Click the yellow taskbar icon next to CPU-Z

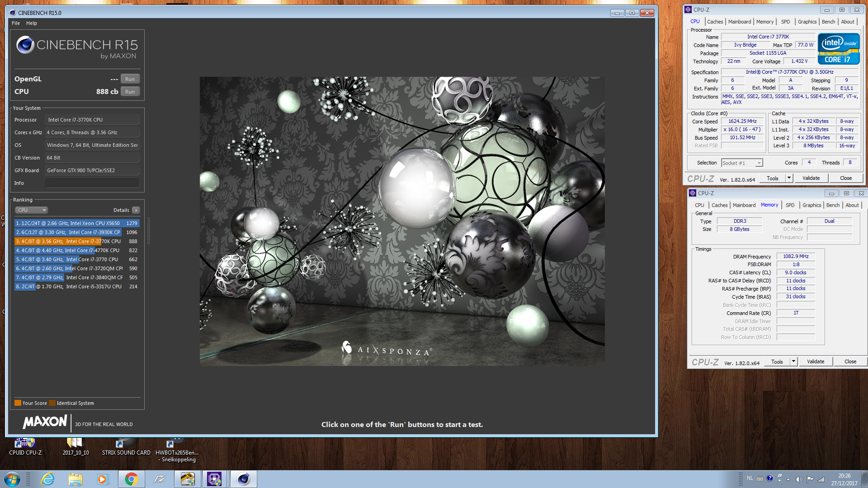tap(187, 479)
